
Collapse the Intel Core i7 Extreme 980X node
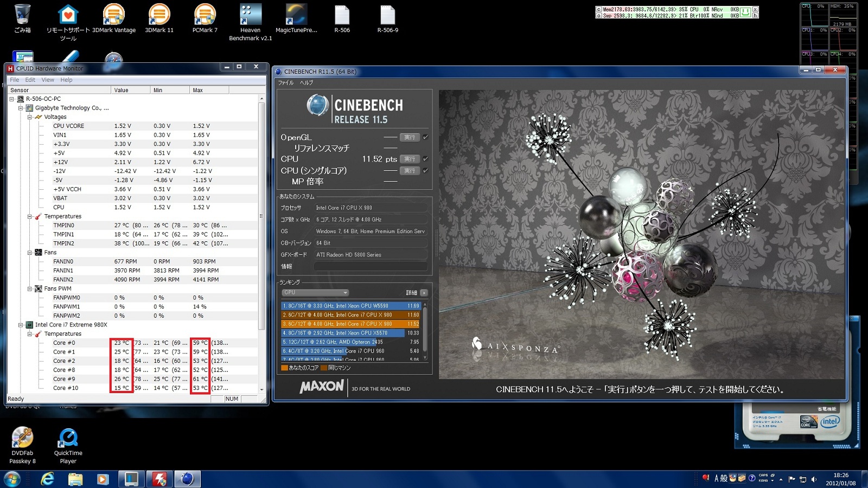click(x=21, y=325)
